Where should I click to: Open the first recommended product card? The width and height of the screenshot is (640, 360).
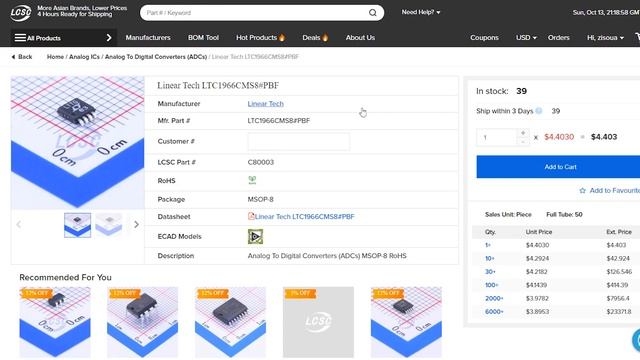[55, 322]
